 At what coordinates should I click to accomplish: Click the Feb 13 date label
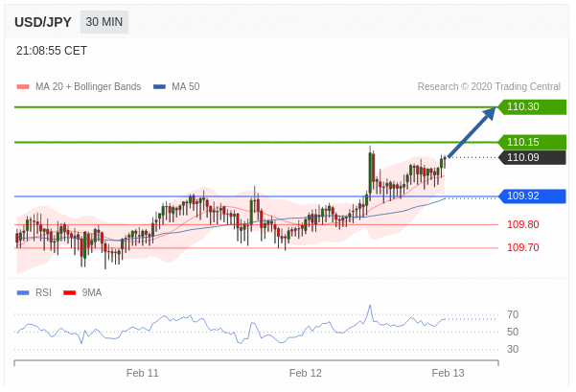[x=448, y=373]
